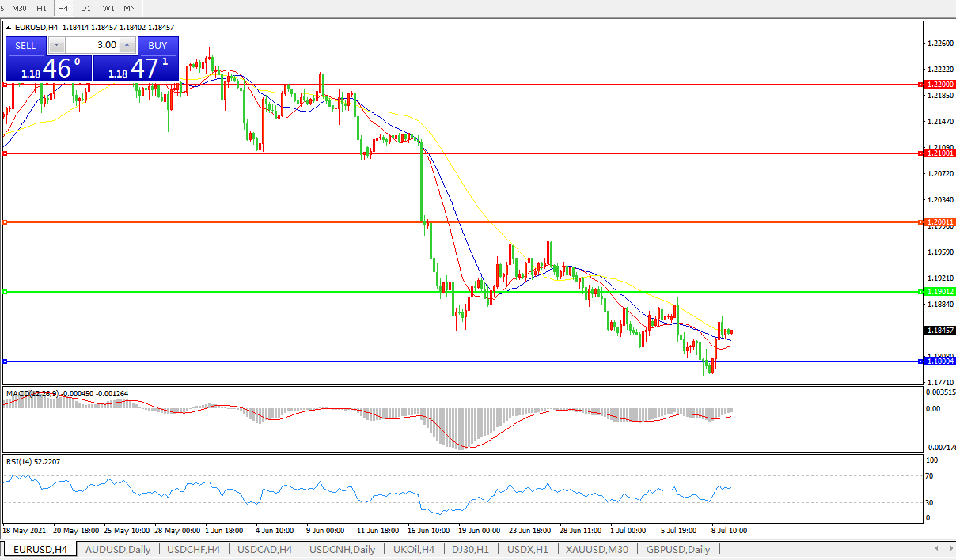Viewport: 956px width, 560px height.
Task: Switch to the M30 timeframe
Action: click(x=20, y=8)
